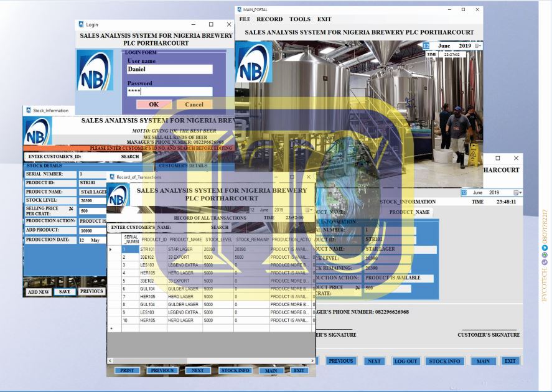Click LOG-OUT button in receipt window
Viewport: 552px width, 392px height.
pyautogui.click(x=406, y=362)
